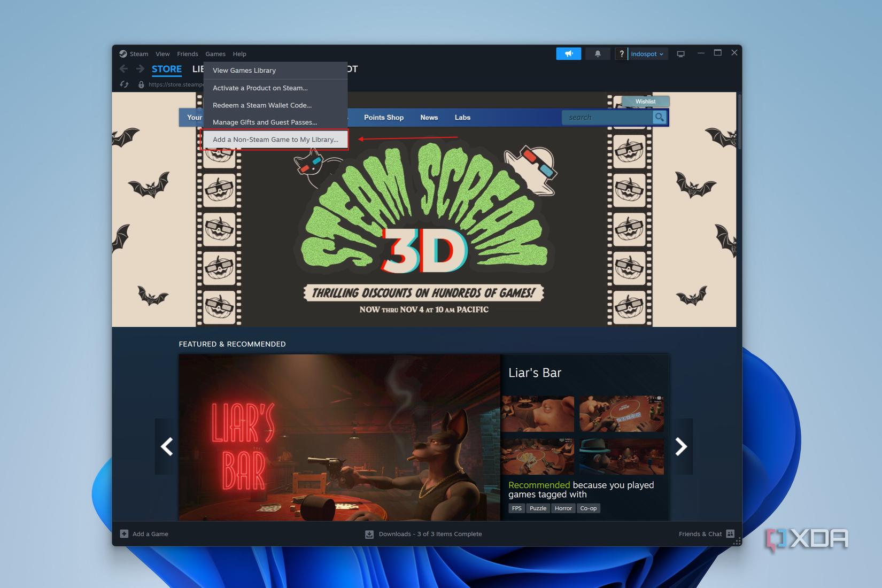
Task: Click the Downloads tray icon
Action: point(369,534)
